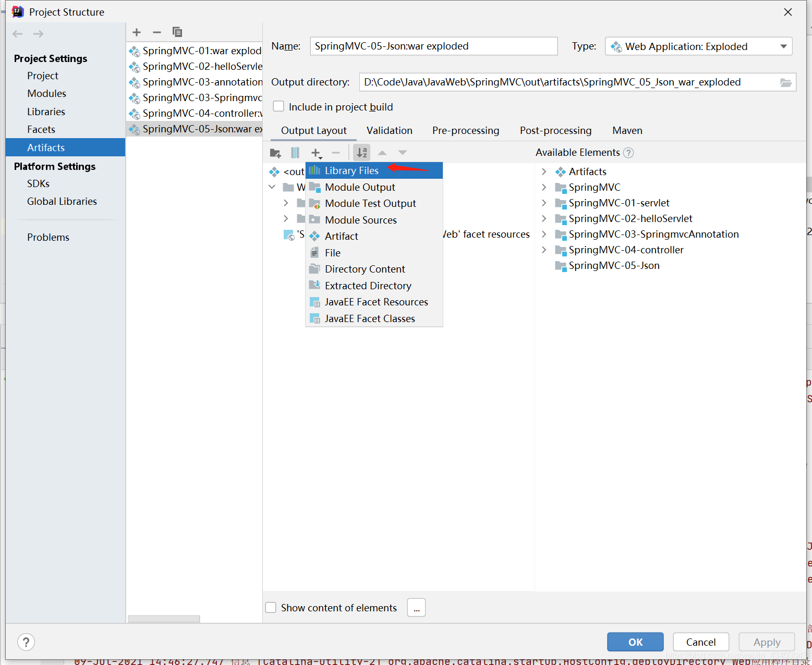Choose Library Files from popup menu
This screenshot has height=665, width=812.
(374, 170)
